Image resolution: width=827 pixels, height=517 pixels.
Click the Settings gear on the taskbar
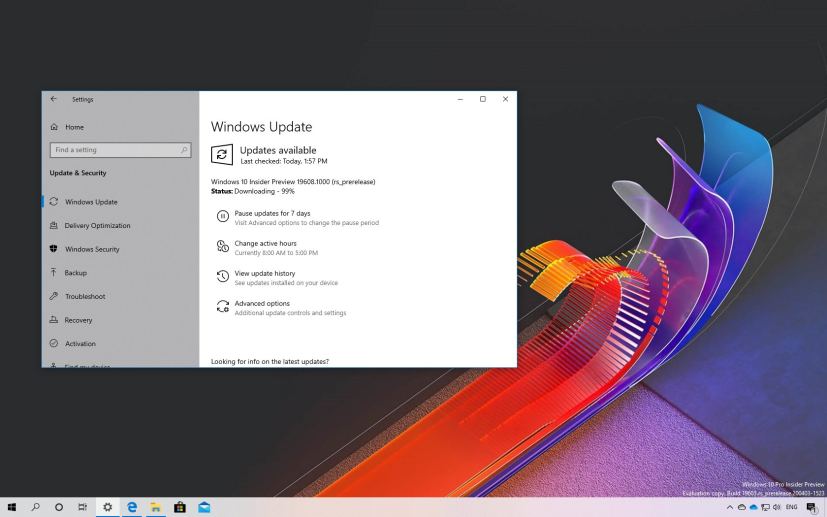[108, 507]
